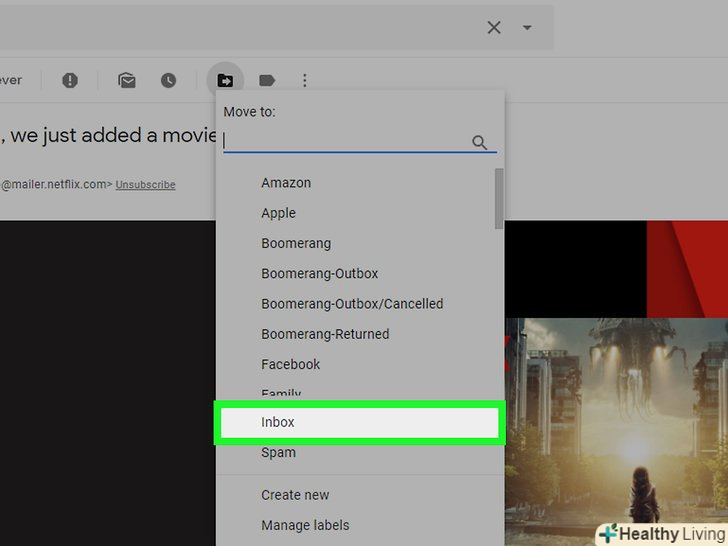The width and height of the screenshot is (728, 546).
Task: Move the email to the Amazon label
Action: pyautogui.click(x=286, y=183)
